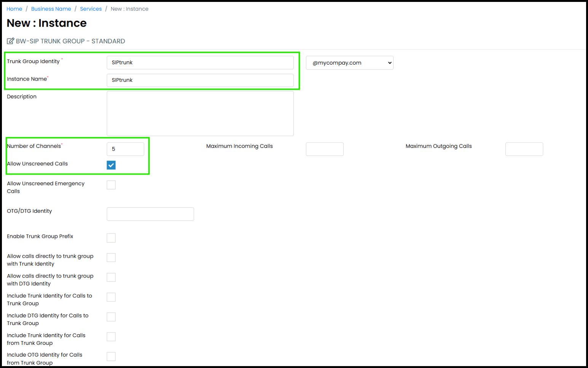Click the Maximum Outgoing Calls field
Viewport: 588px width, 368px height.
pyautogui.click(x=524, y=149)
